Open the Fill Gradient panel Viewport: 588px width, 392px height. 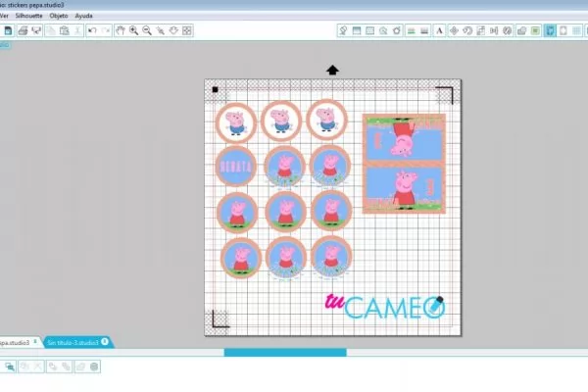357,30
